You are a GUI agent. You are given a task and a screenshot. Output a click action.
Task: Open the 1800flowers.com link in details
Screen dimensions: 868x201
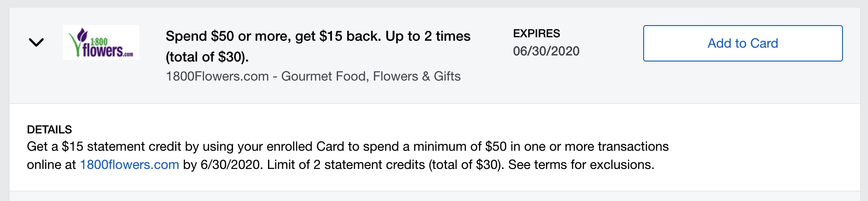(x=129, y=165)
